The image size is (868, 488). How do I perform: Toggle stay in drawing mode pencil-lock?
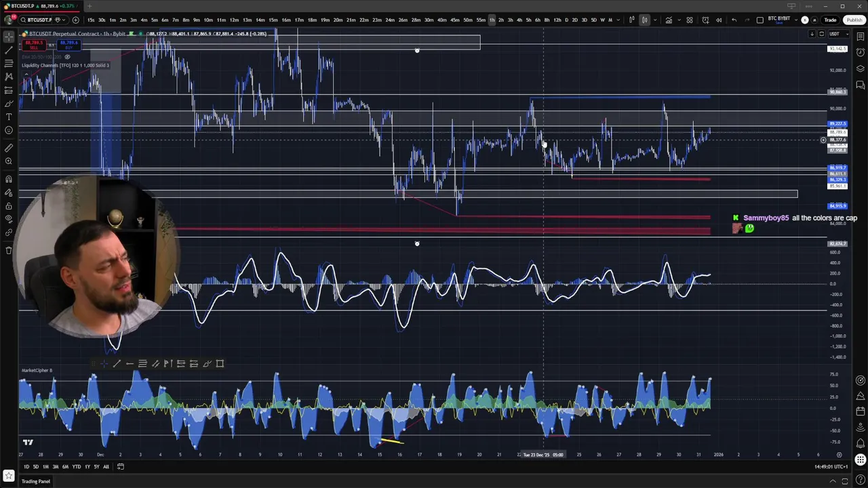(x=9, y=192)
